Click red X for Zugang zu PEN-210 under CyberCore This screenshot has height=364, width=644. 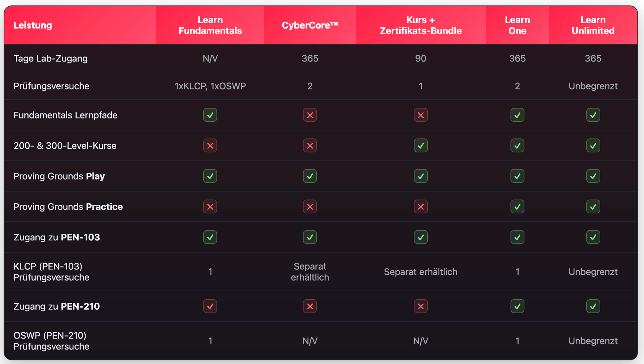click(x=310, y=306)
